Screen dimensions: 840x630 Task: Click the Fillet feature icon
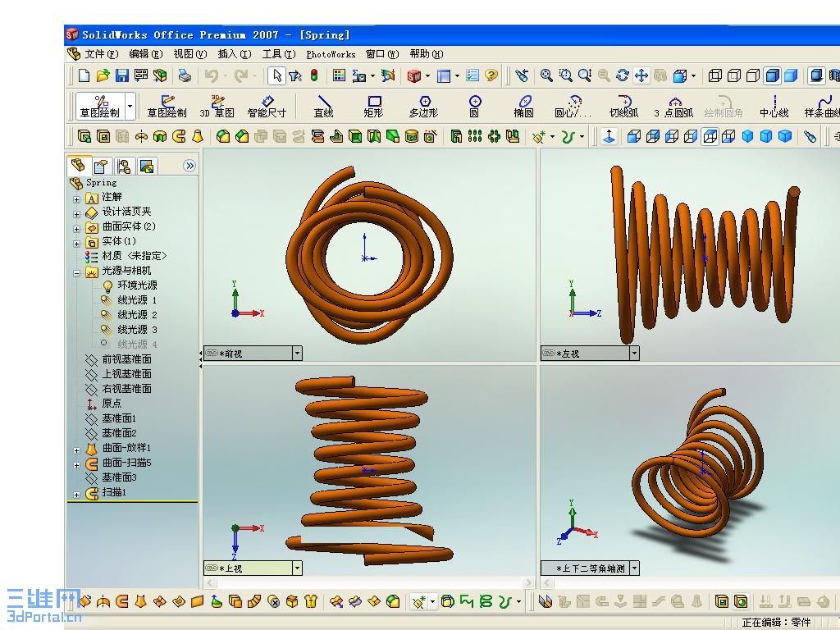[223, 137]
